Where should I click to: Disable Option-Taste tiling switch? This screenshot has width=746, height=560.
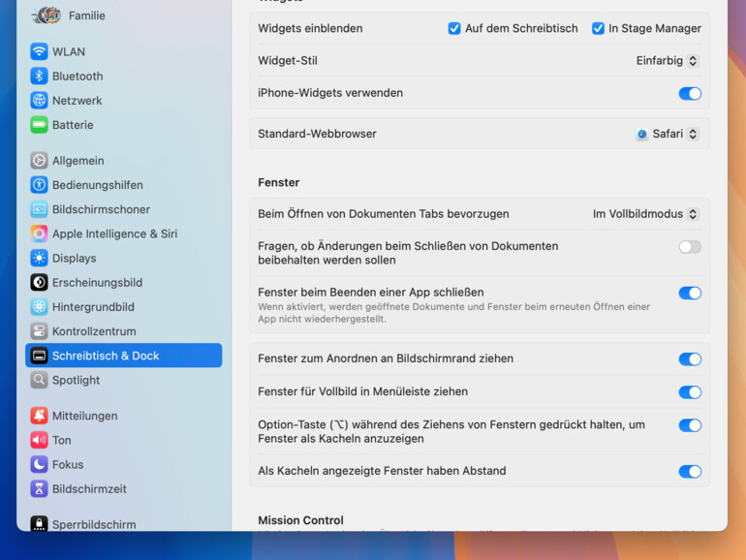[690, 425]
